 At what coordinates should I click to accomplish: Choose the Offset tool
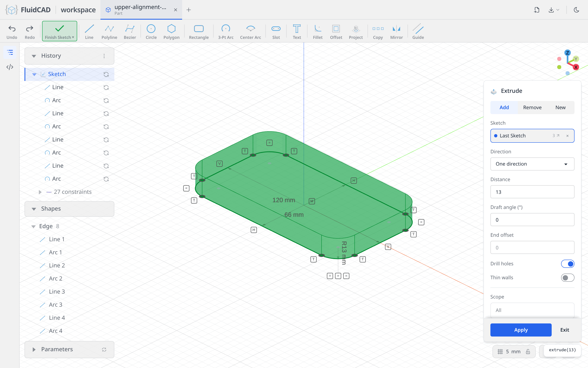[336, 32]
